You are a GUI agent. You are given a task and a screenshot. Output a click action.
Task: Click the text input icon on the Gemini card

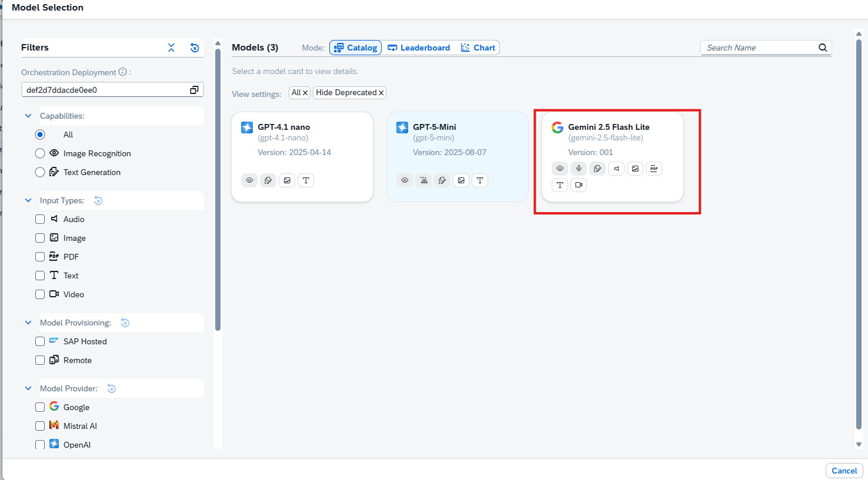tap(560, 185)
